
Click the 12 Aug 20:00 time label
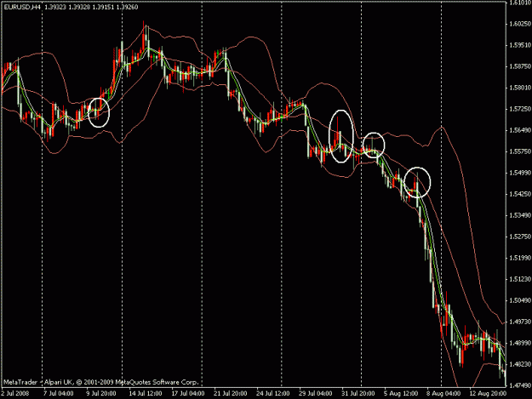(488, 394)
